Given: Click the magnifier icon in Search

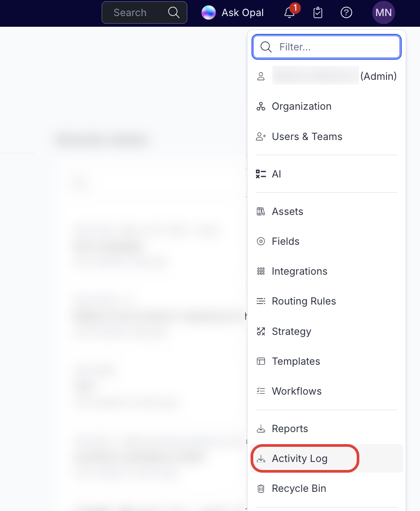Looking at the screenshot, I should tap(174, 12).
